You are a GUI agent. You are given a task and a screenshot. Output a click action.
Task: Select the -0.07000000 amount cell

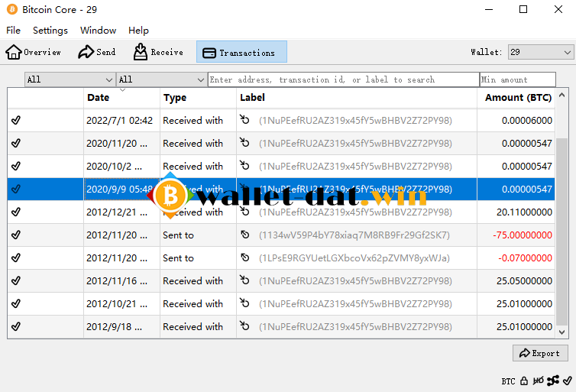tap(516, 258)
